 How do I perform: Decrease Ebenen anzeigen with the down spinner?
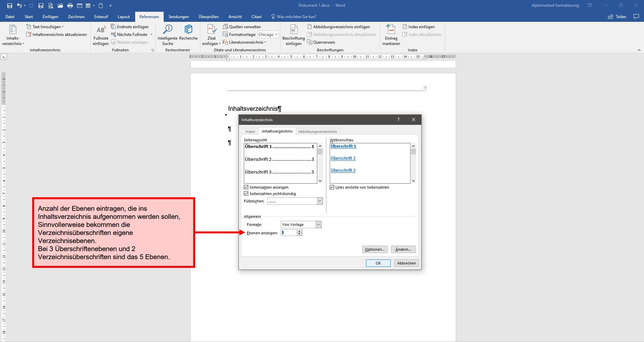(299, 234)
